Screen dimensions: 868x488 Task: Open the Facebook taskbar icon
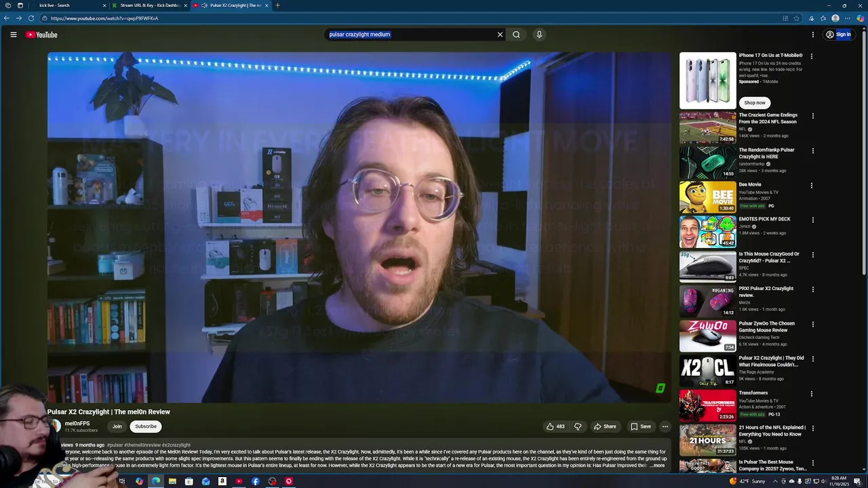click(x=255, y=481)
